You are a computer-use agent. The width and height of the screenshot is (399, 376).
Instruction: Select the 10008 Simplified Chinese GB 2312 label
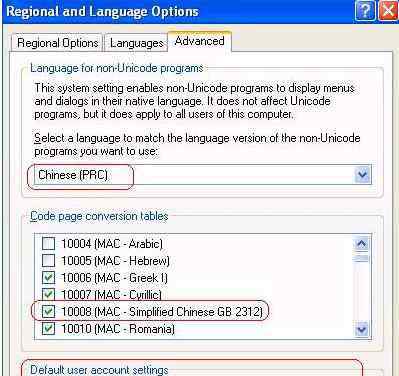click(x=162, y=311)
